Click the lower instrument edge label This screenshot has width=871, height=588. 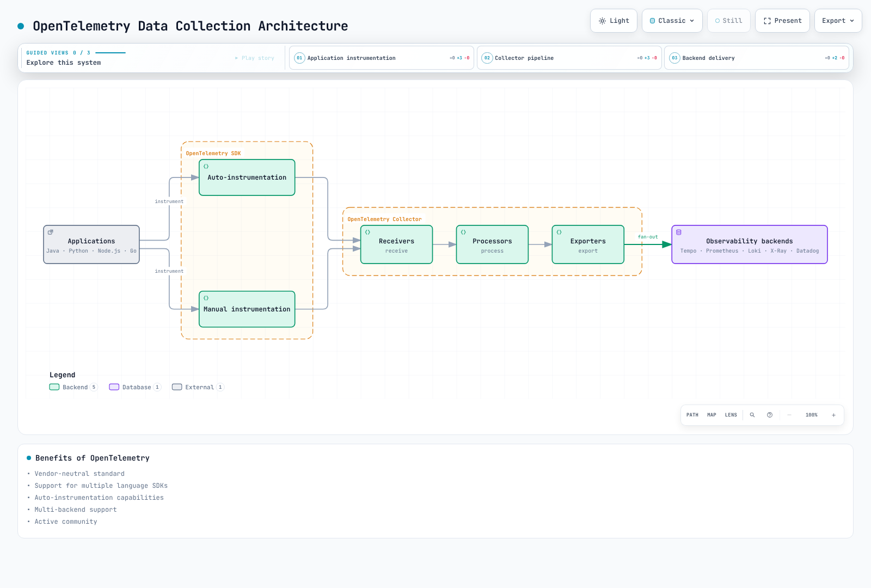[x=169, y=271]
